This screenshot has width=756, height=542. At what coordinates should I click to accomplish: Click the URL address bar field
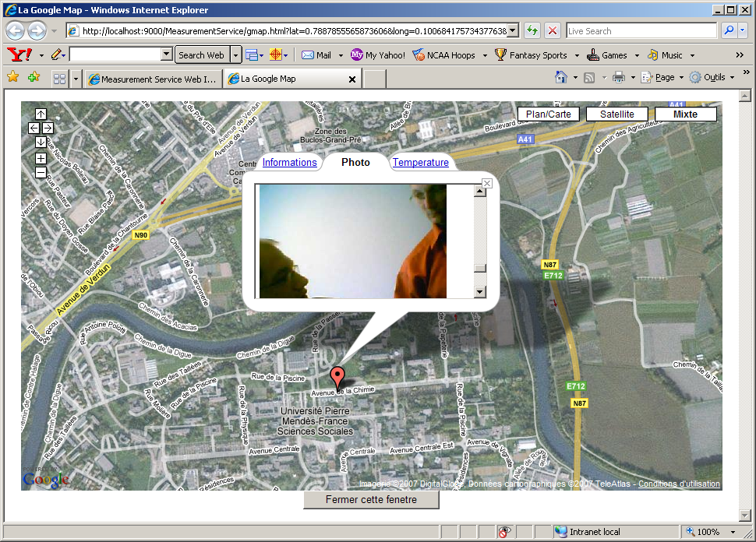click(293, 31)
